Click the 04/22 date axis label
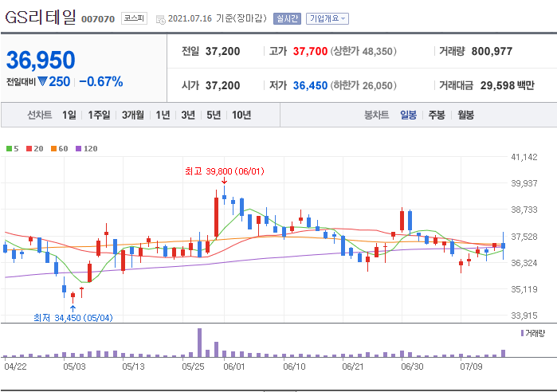The image size is (557, 392). [x=15, y=366]
